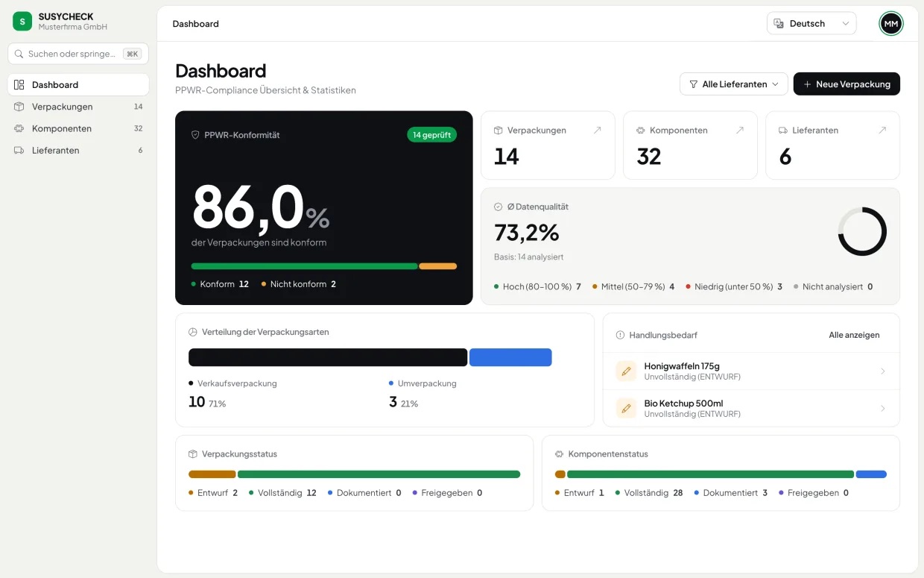Image resolution: width=924 pixels, height=578 pixels.
Task: Click the filter funnel icon for Alle Lieferanten
Action: tap(694, 84)
